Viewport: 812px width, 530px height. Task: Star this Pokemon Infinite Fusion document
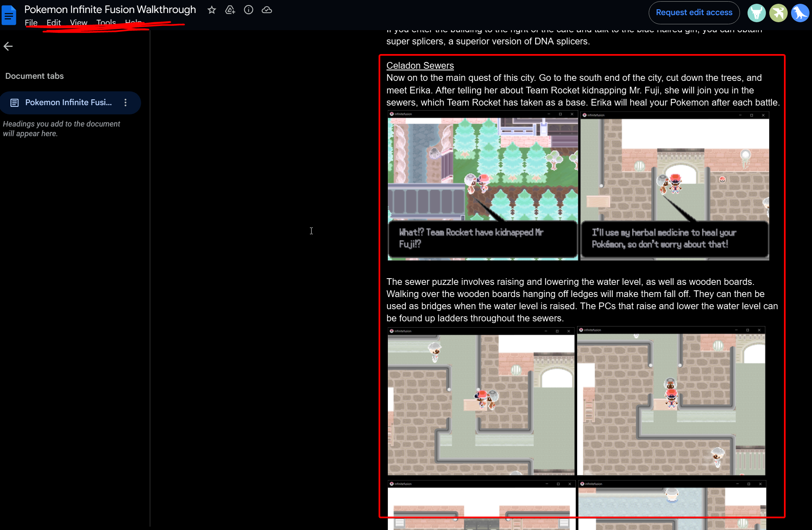click(212, 10)
